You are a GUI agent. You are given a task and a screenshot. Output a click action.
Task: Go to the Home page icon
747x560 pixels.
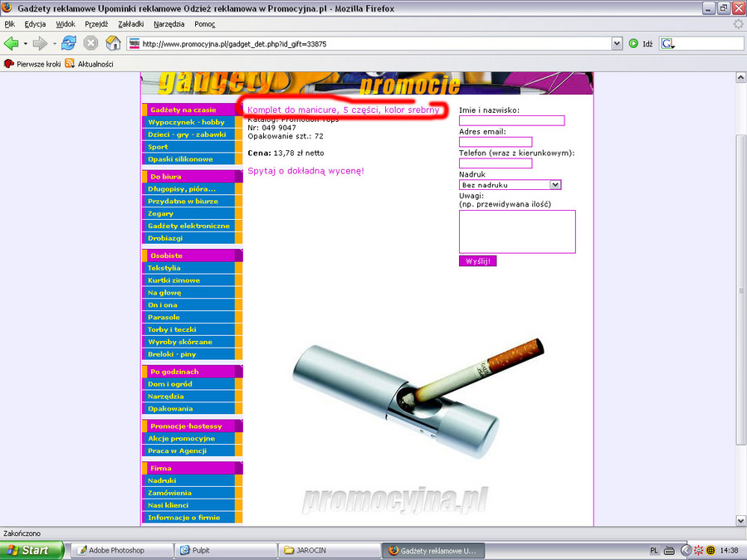pyautogui.click(x=113, y=43)
